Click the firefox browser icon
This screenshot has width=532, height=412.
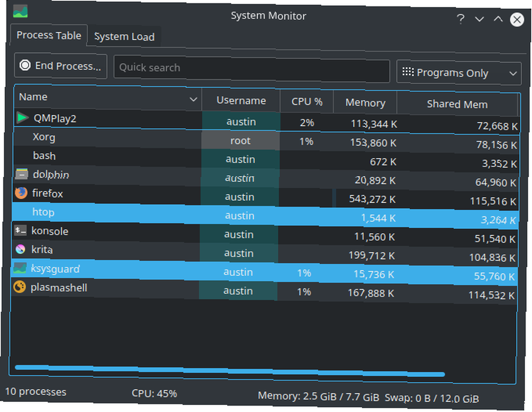[21, 192]
